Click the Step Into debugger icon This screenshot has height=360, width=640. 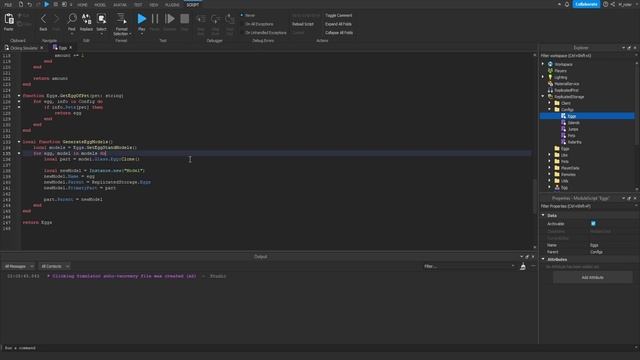coord(200,19)
